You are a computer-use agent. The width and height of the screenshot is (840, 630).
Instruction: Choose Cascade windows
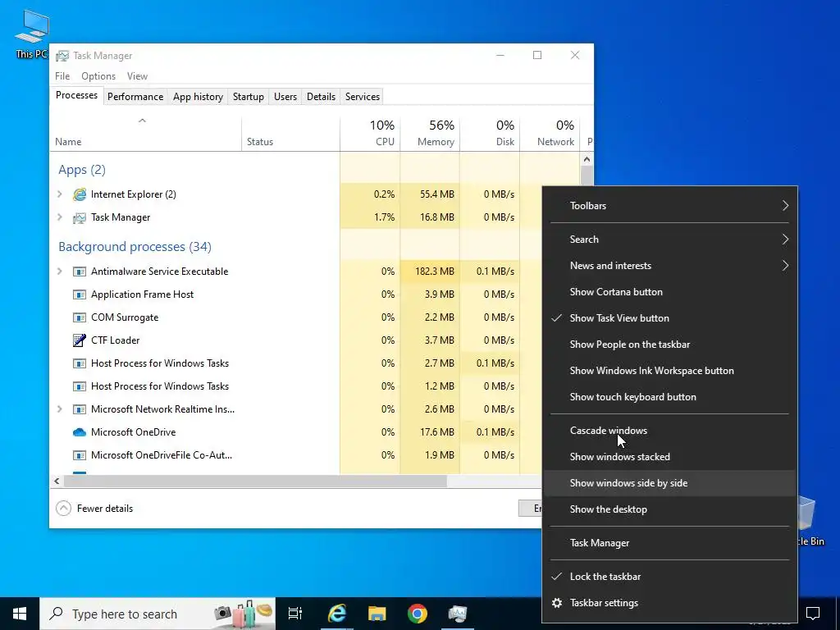pyautogui.click(x=669, y=431)
